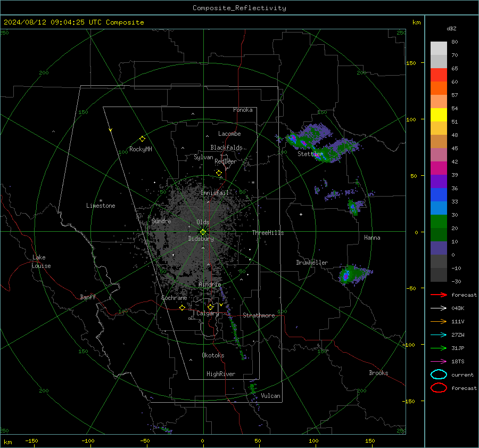Click the cyan current ellipse icon
The image size is (479, 448).
tap(439, 374)
